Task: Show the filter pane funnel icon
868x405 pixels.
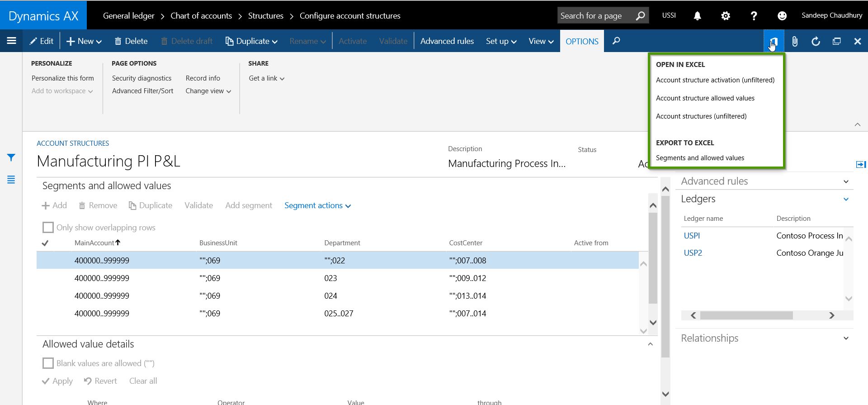Action: pos(11,157)
